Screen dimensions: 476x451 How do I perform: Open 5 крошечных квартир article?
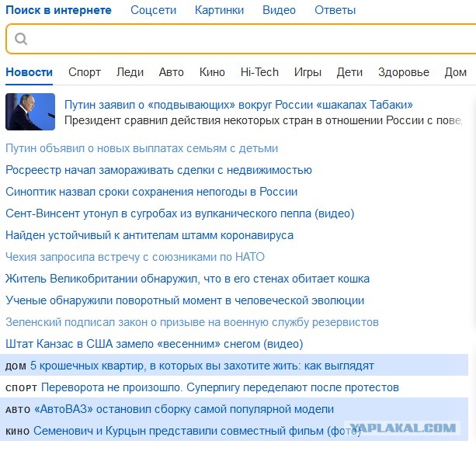202,366
